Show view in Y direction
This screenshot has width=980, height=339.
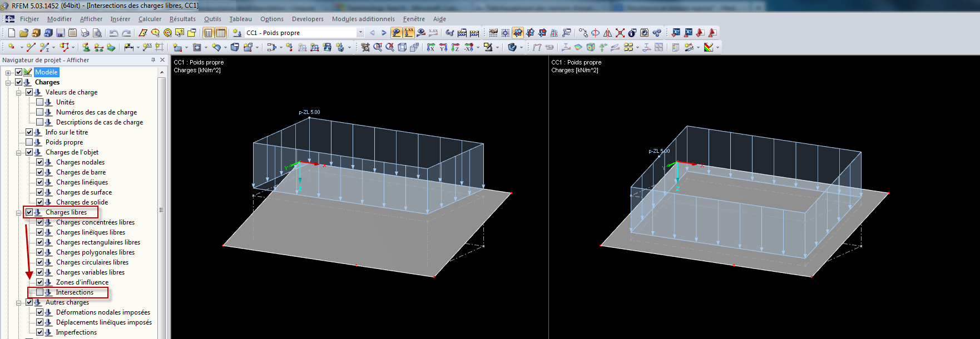[443, 47]
